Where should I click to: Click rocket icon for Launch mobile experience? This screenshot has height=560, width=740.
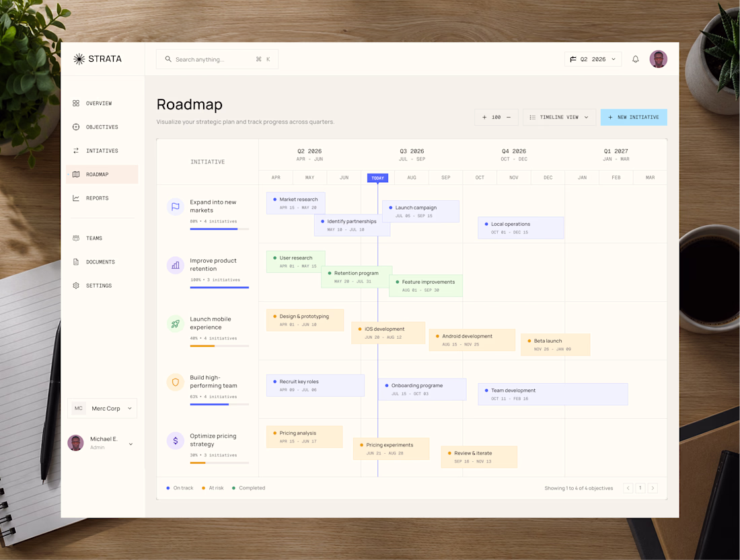tap(176, 323)
